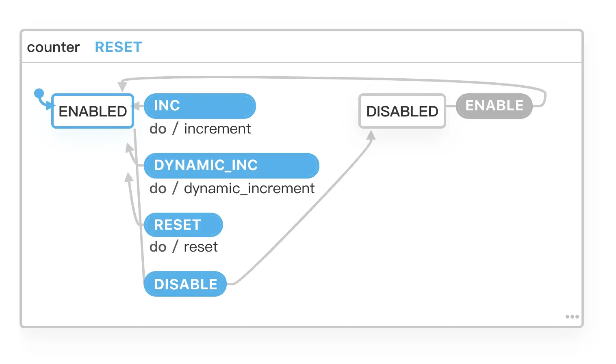Select the ENABLED state node

click(x=93, y=111)
